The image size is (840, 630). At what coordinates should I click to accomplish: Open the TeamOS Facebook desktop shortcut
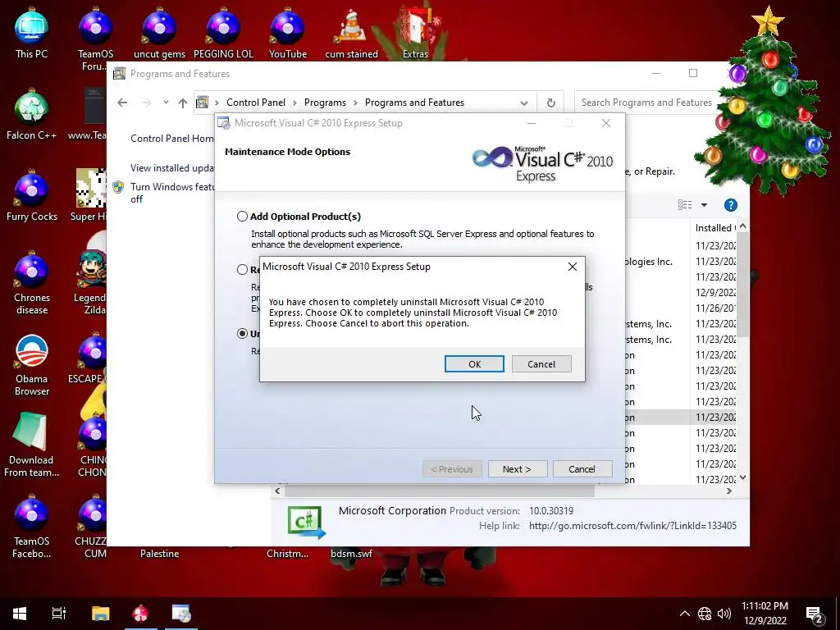coord(32,527)
